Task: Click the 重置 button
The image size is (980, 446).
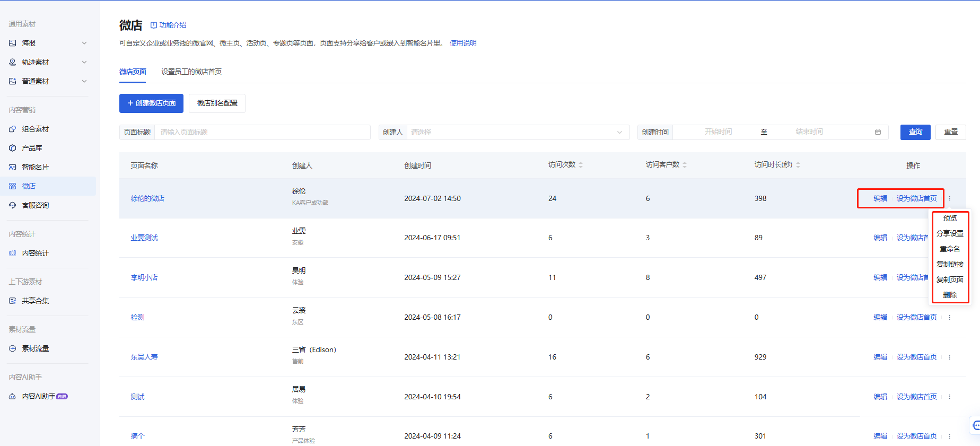Action: (x=951, y=132)
